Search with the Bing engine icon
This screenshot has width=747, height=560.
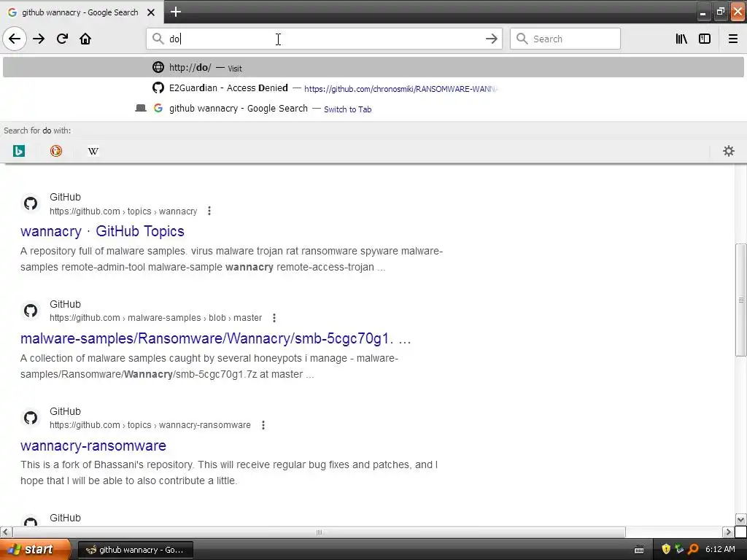[x=18, y=151]
